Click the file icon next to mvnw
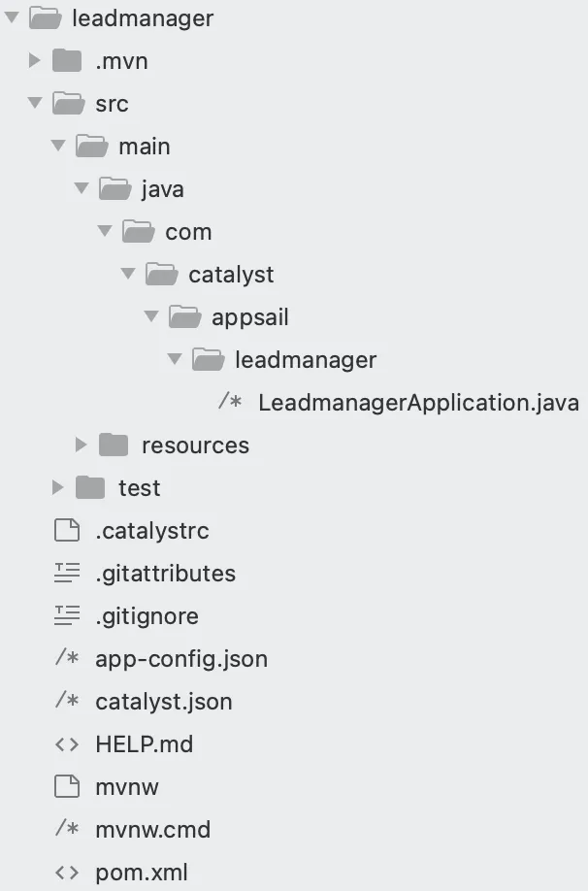 coord(67,787)
